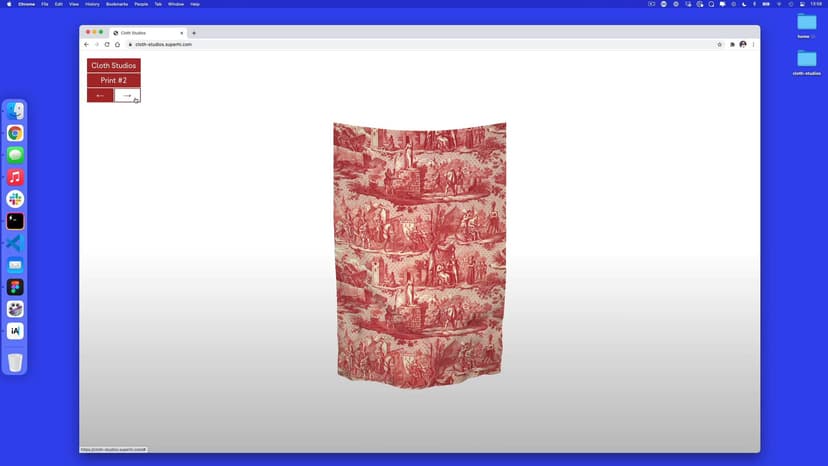Close the Cloth Studios tab
828x466 pixels.
click(x=181, y=33)
